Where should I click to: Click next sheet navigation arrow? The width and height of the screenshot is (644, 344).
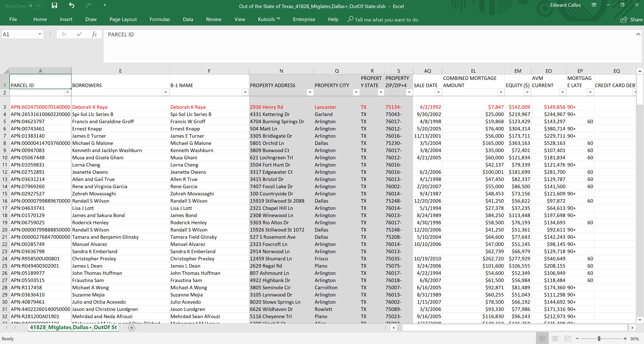(x=15, y=328)
